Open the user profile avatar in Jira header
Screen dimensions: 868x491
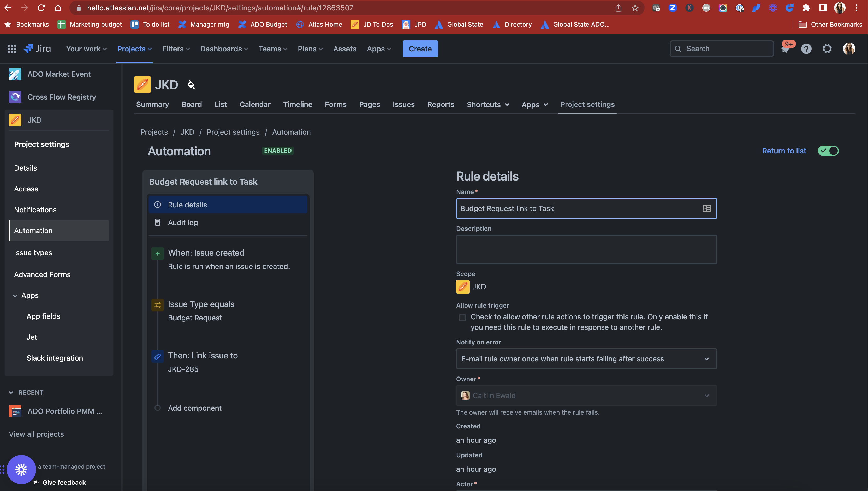pos(849,49)
